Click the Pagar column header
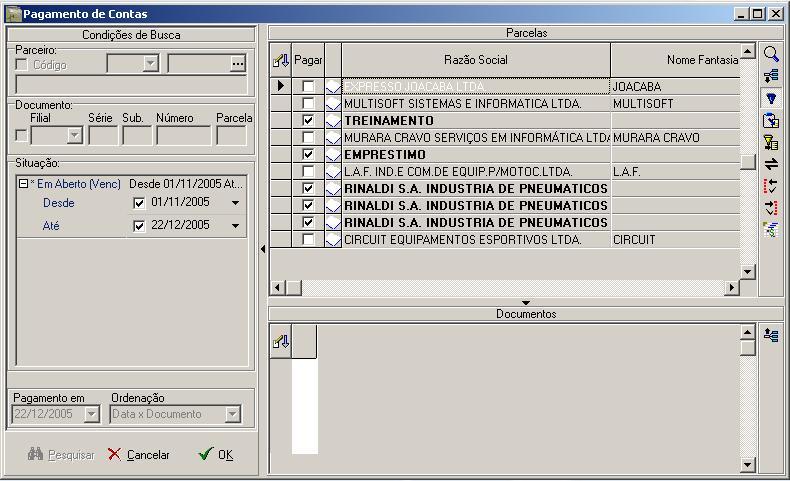This screenshot has width=790, height=481. (x=308, y=60)
